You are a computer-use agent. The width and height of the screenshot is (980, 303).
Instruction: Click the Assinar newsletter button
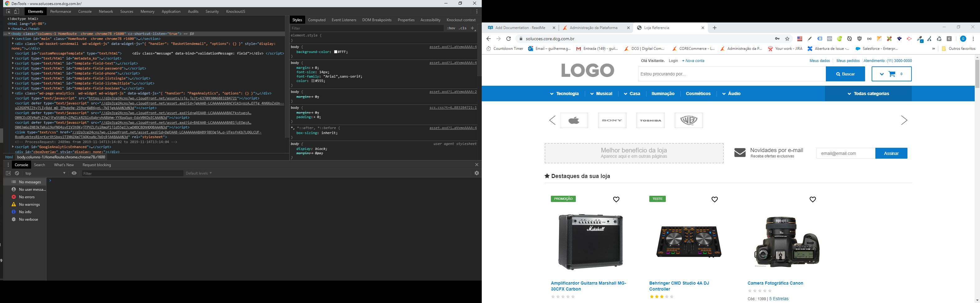[891, 153]
